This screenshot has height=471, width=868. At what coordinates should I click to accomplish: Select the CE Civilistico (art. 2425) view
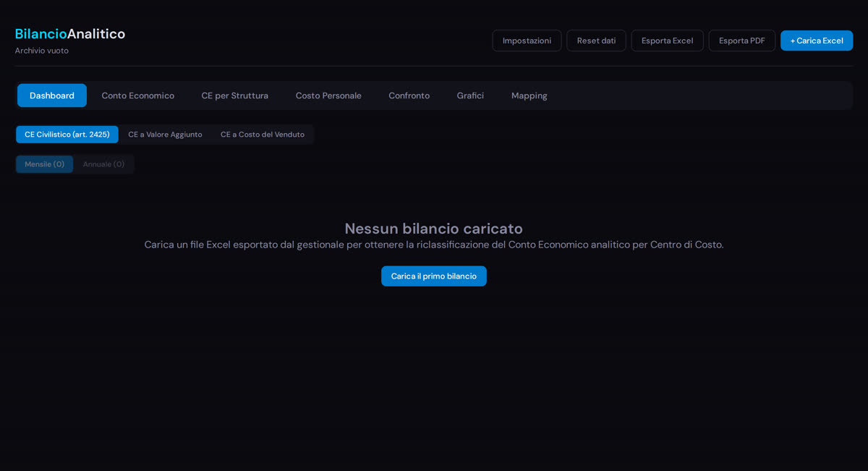coord(67,134)
